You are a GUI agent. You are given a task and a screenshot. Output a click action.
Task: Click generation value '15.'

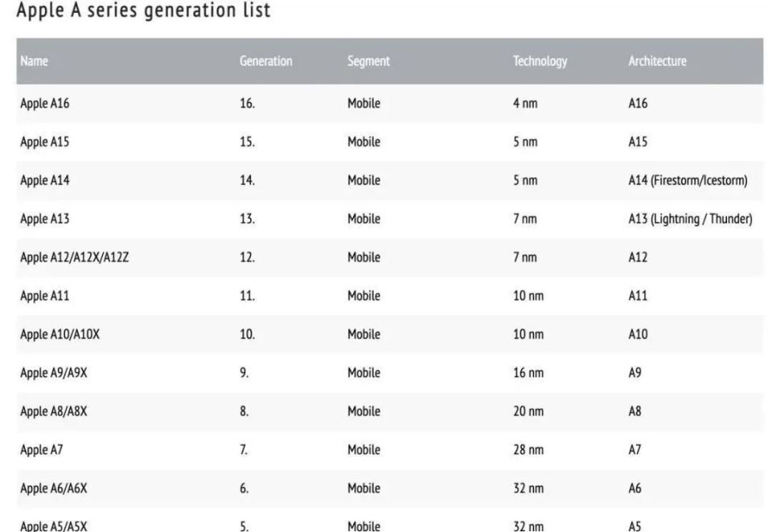pyautogui.click(x=247, y=141)
